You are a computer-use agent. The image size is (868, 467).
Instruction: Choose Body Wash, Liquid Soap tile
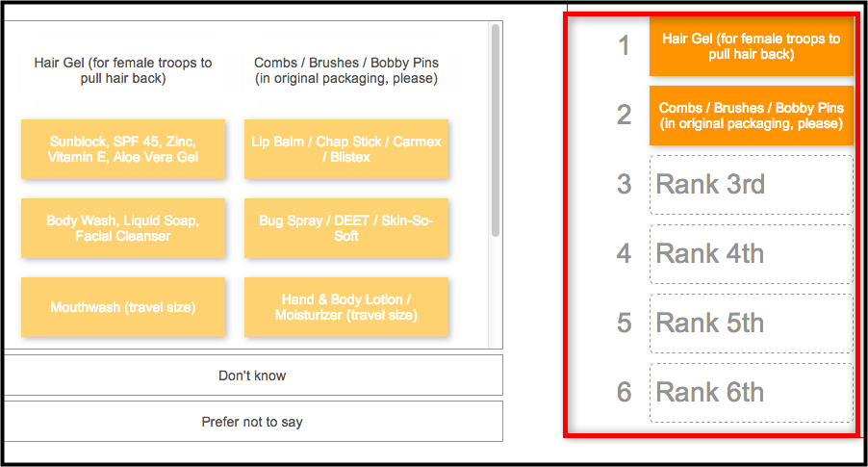pyautogui.click(x=123, y=228)
